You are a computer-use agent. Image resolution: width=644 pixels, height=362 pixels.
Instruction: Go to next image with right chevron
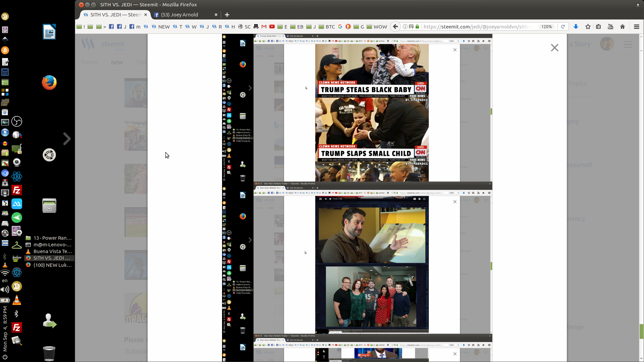tap(67, 138)
